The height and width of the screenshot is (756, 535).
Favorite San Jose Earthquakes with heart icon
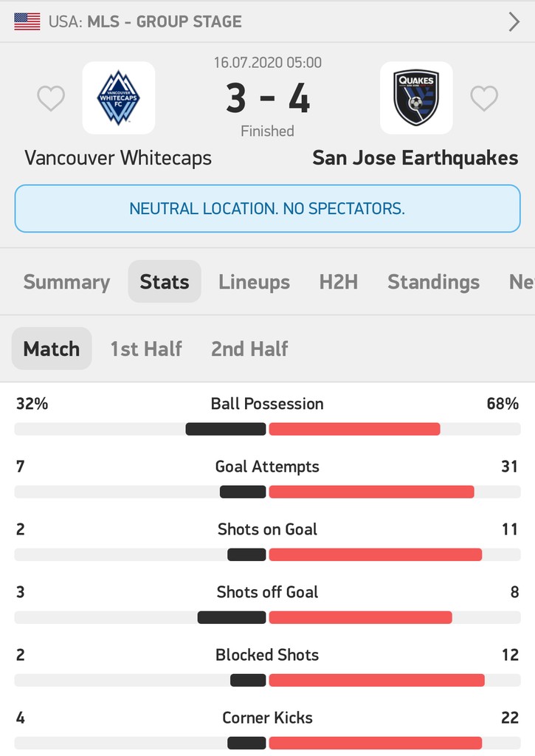tap(484, 98)
